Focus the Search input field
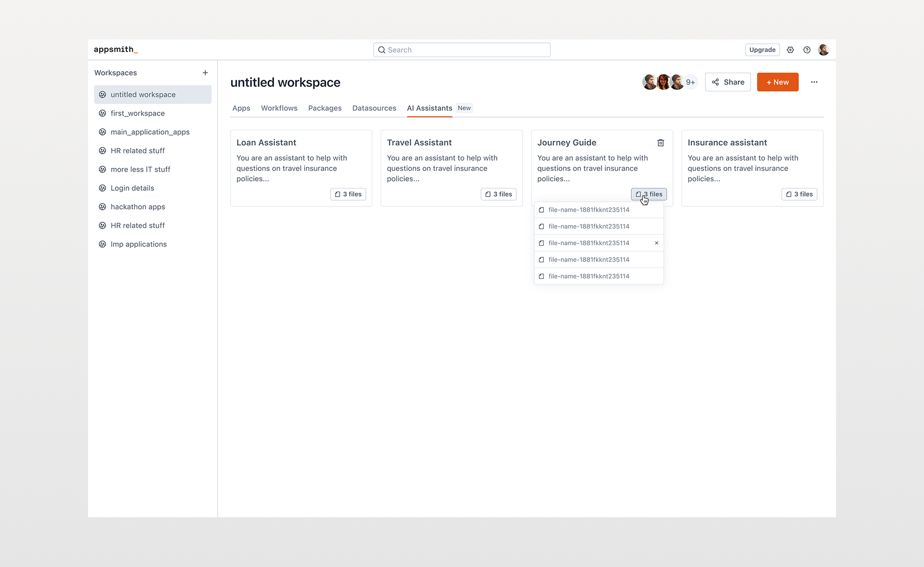The height and width of the screenshot is (567, 924). coord(462,50)
